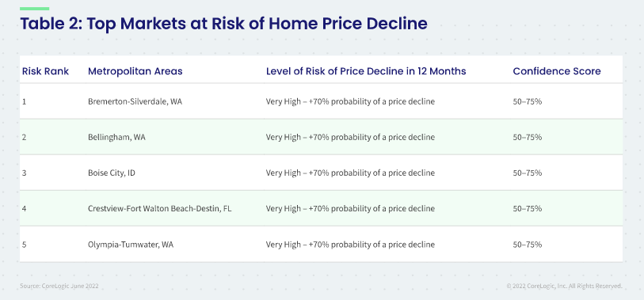Click the Source: CoreLogic June 2022 text
Image resolution: width=644 pixels, height=300 pixels.
(x=59, y=286)
